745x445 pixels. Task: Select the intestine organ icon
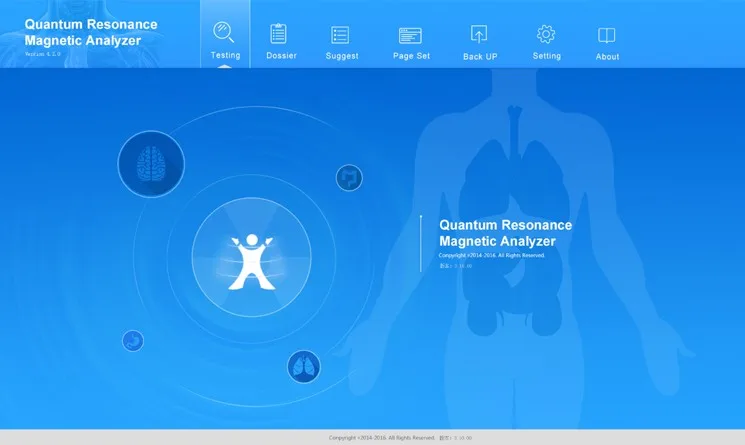pyautogui.click(x=349, y=178)
